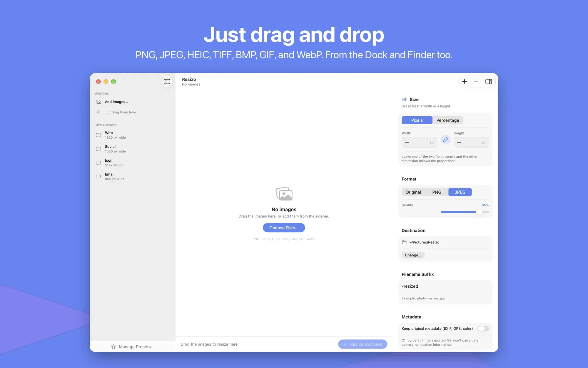The width and height of the screenshot is (588, 368).
Task: Click the Social preset dashed-frame icon
Action: pos(98,149)
